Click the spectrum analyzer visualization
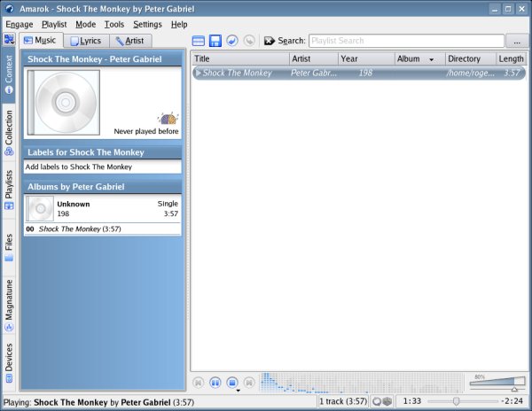532x411 pixels. [x=362, y=383]
